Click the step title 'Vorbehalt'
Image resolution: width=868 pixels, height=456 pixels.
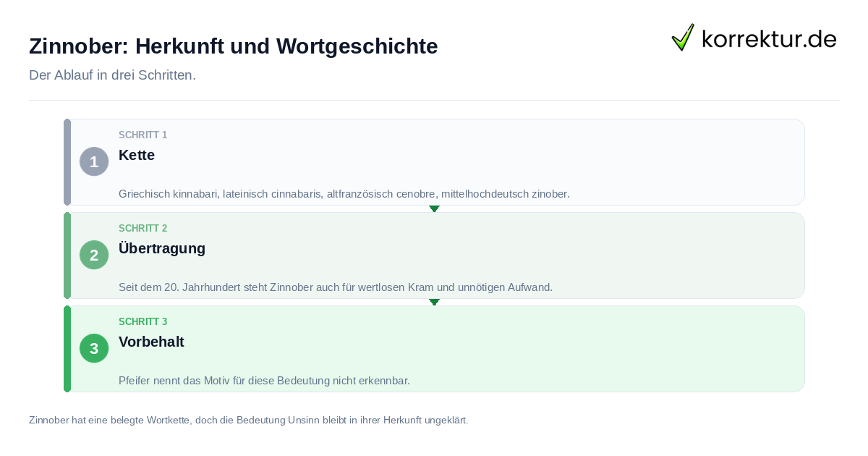pyautogui.click(x=152, y=342)
